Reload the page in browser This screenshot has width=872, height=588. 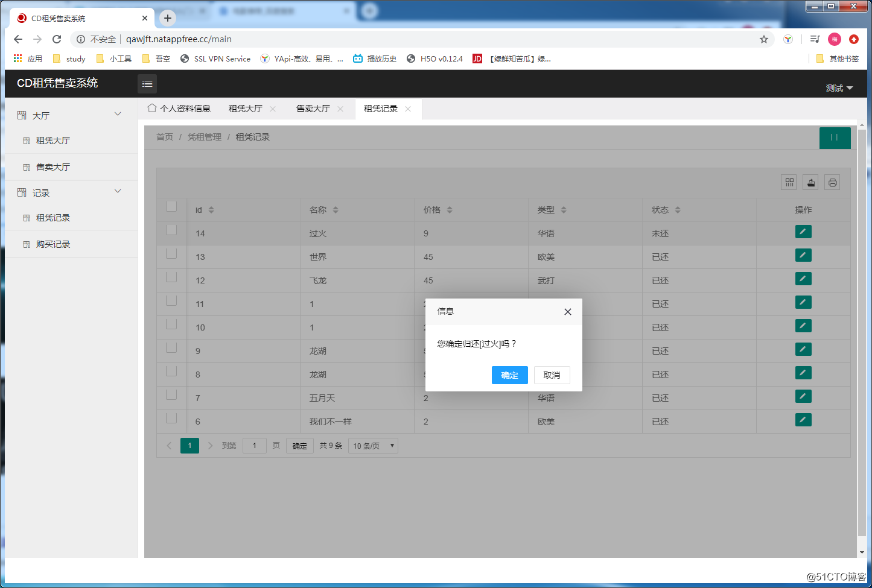[57, 39]
